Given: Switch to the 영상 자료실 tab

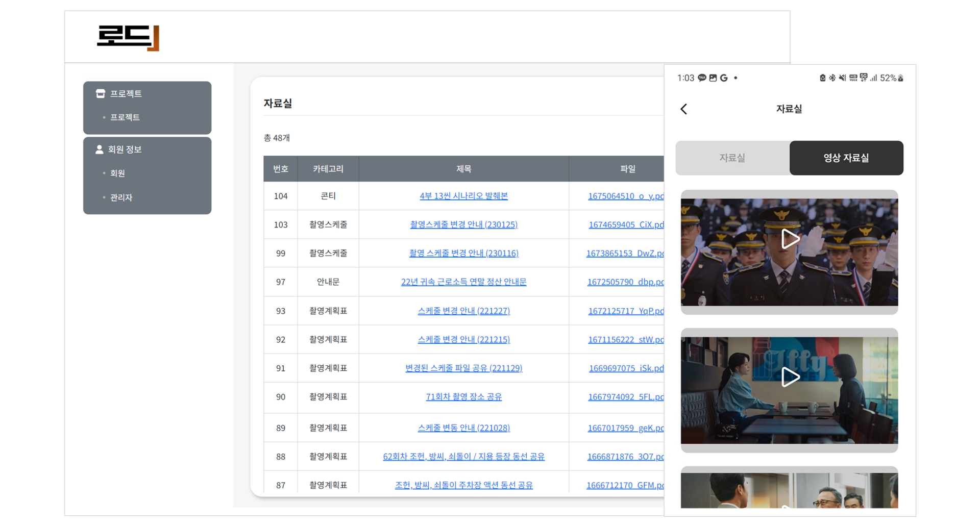Looking at the screenshot, I should click(x=846, y=158).
